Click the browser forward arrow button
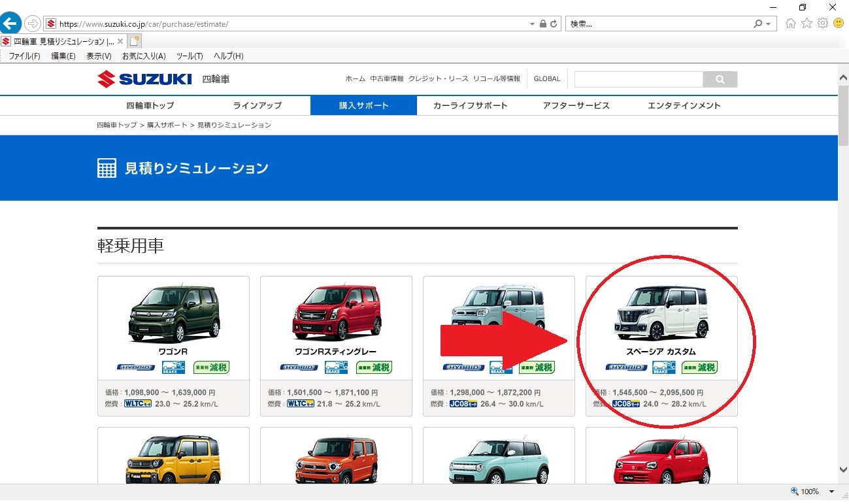Viewport: 849px width, 504px height. tap(32, 24)
